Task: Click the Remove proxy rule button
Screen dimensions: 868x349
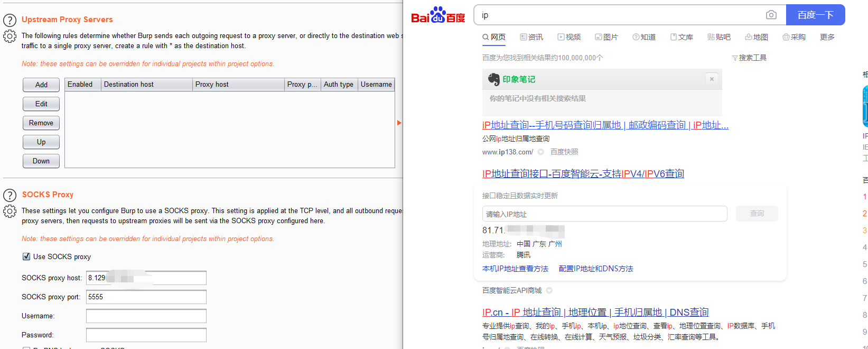Action: pos(41,123)
